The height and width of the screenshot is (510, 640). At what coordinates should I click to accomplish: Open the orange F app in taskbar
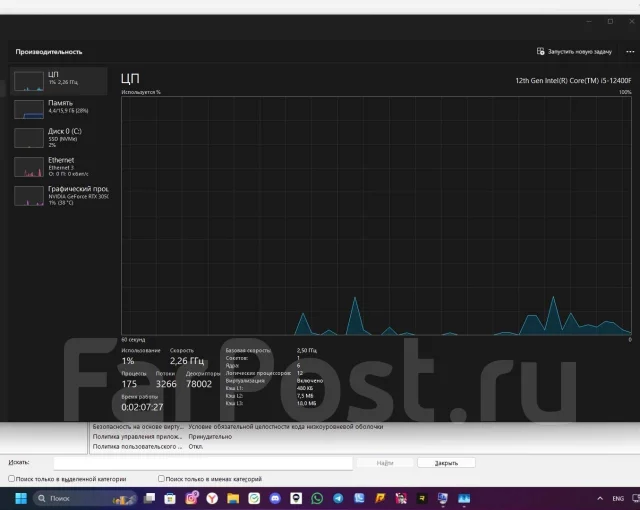380,498
